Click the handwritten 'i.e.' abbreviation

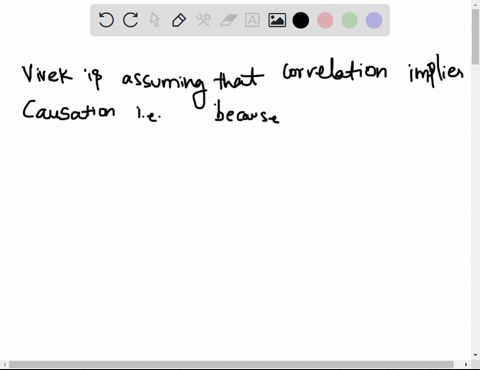pyautogui.click(x=149, y=114)
